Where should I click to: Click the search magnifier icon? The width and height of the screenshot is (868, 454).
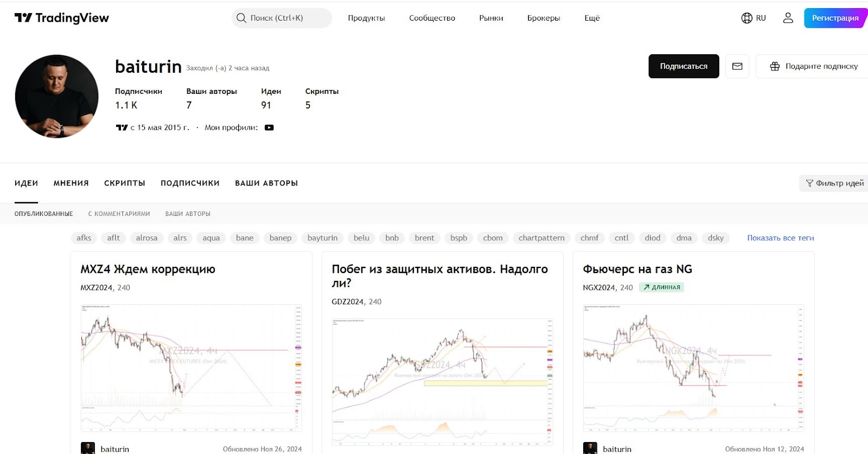[x=241, y=18]
